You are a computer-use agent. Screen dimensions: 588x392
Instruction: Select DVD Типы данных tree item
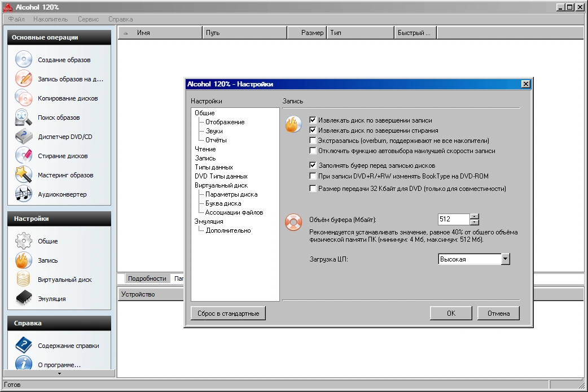[x=221, y=176]
